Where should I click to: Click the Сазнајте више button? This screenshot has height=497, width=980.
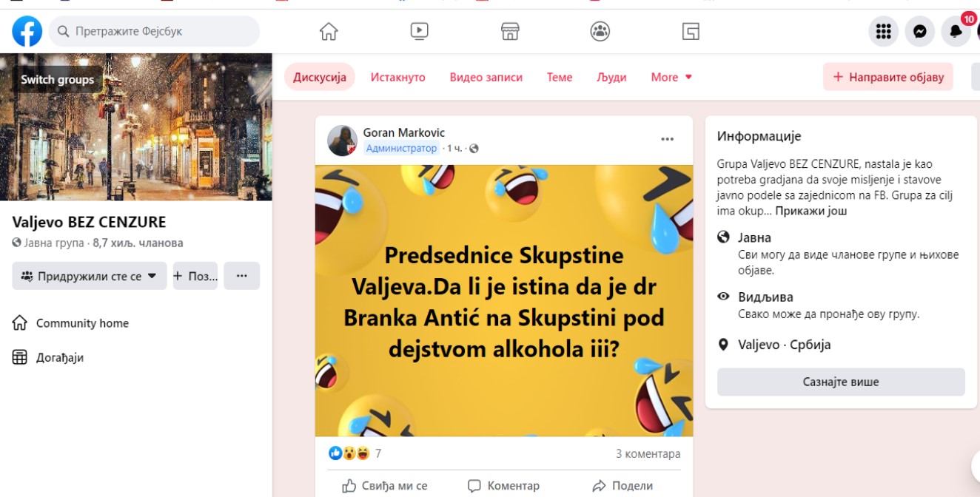[841, 382]
